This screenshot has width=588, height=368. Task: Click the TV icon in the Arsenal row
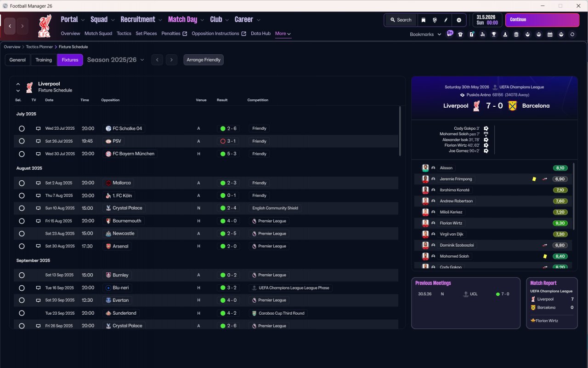pos(39,246)
